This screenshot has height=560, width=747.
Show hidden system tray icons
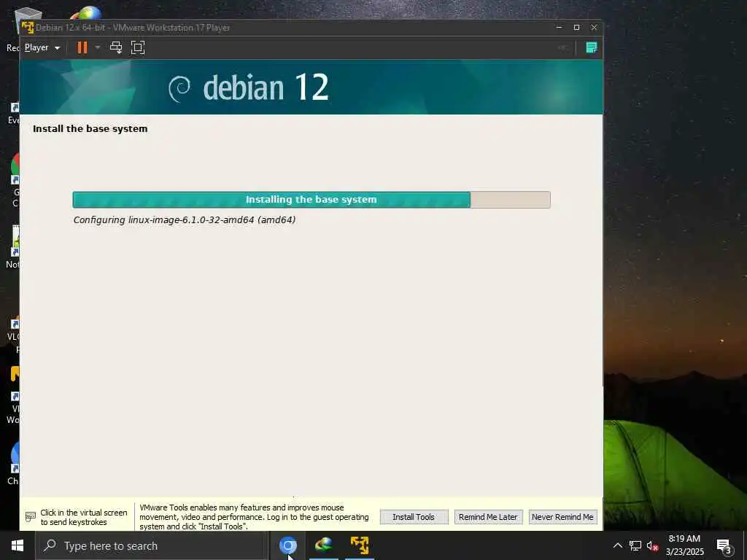[617, 545]
